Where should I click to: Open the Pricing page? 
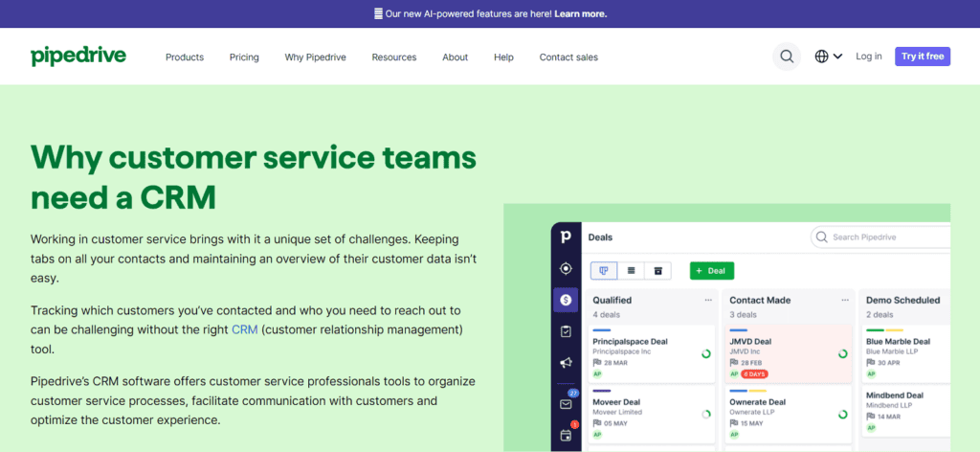pyautogui.click(x=244, y=56)
